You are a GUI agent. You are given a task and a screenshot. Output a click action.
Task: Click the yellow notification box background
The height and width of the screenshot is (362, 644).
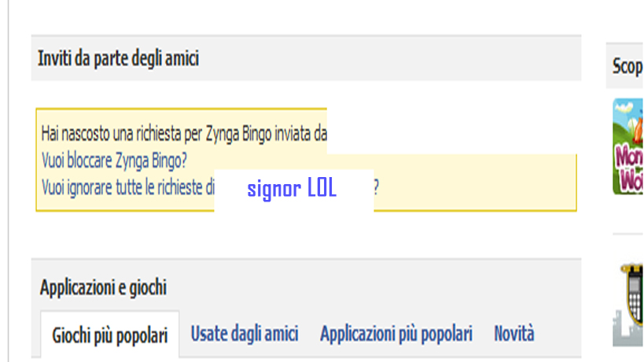pos(473,181)
